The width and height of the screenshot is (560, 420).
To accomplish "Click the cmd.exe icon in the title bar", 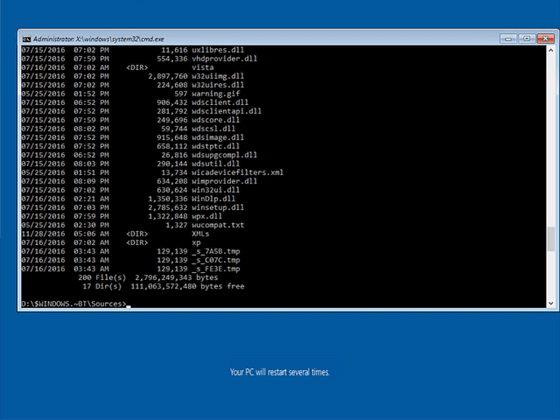I will (x=26, y=39).
